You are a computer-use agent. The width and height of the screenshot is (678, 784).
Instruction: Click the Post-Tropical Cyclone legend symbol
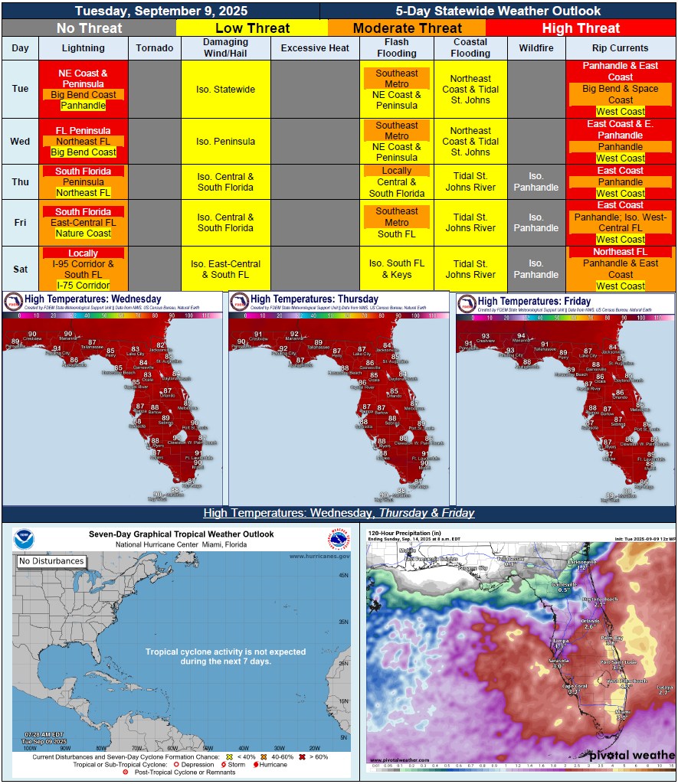125,772
